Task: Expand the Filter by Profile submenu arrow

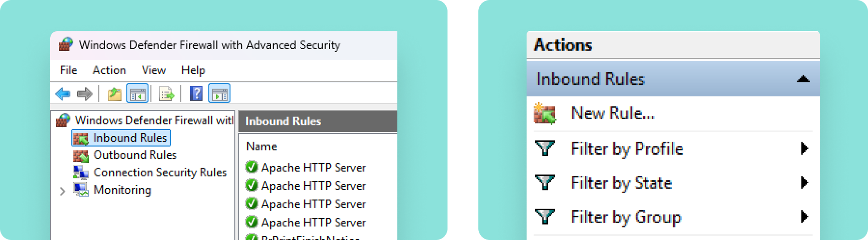Action: click(804, 148)
